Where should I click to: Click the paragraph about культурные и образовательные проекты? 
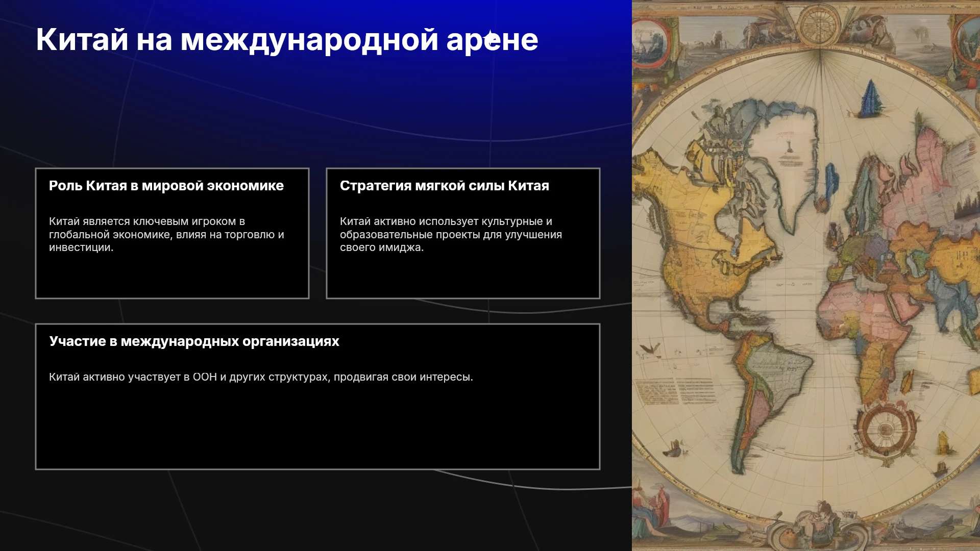click(451, 235)
